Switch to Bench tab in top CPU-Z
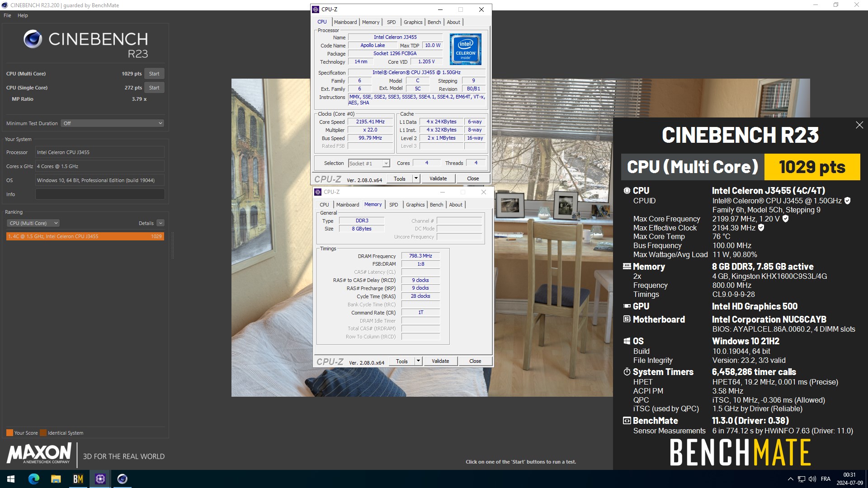Viewport: 868px width, 488px height. coord(434,22)
